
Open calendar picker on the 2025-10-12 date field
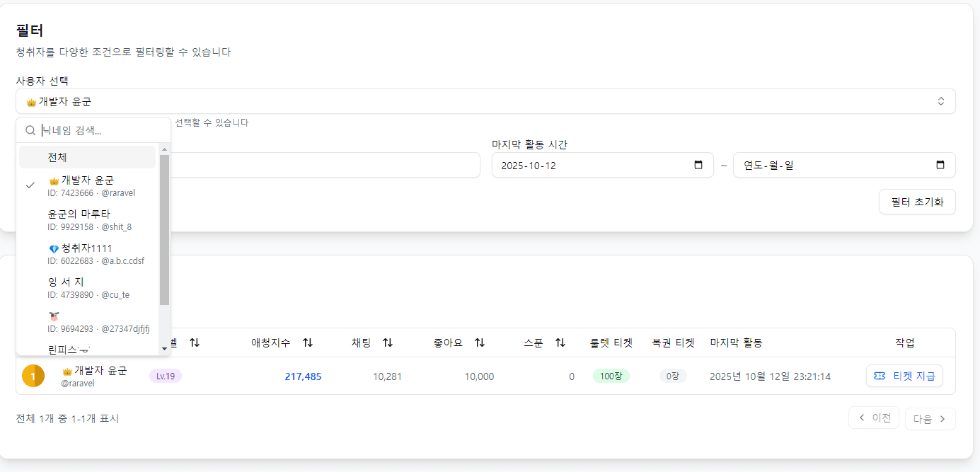tap(698, 165)
